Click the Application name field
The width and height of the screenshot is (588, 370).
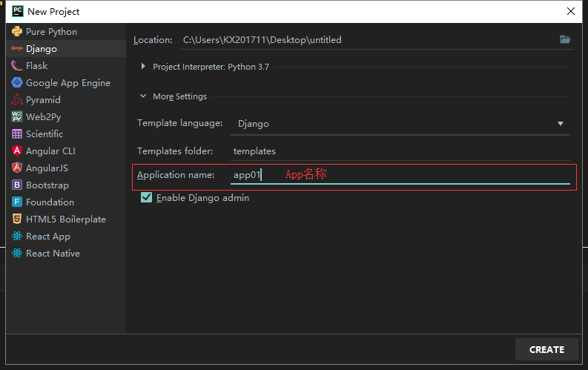coord(400,175)
